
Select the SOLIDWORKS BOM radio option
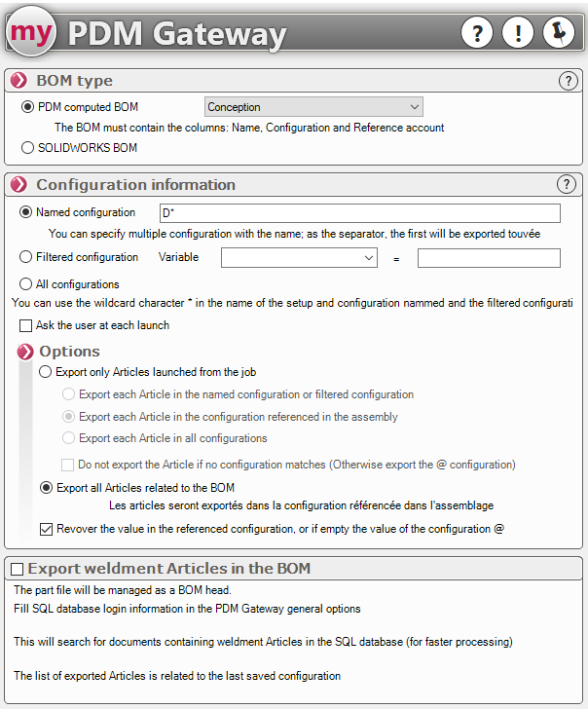click(x=28, y=148)
